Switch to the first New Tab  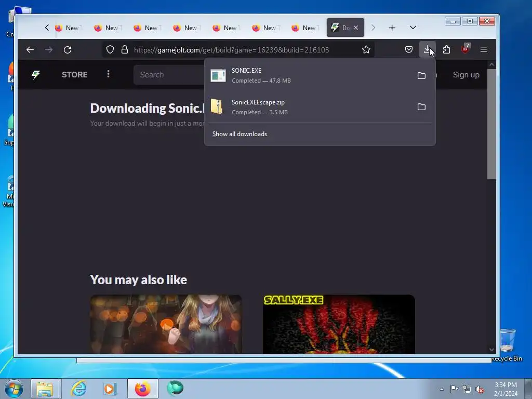[x=68, y=28]
